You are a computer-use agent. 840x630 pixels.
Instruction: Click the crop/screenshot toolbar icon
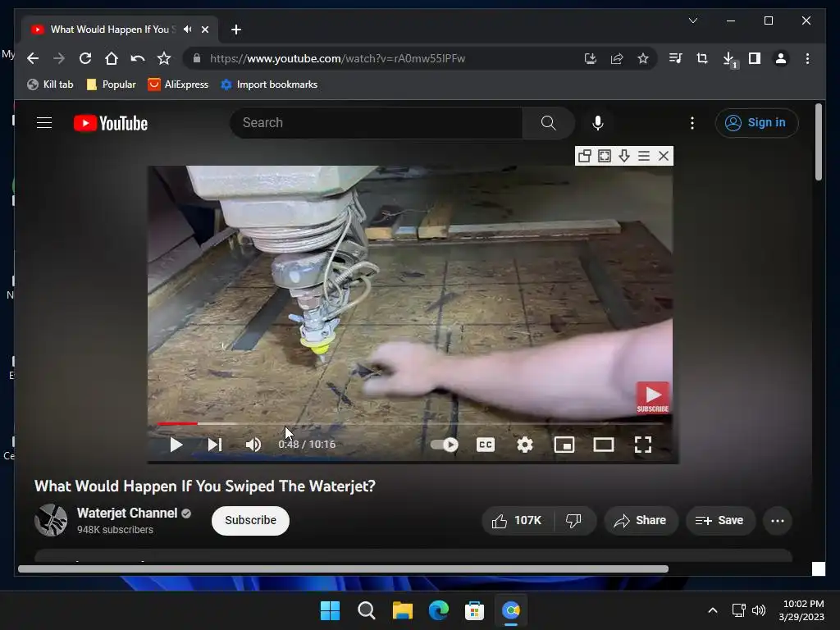pyautogui.click(x=702, y=58)
